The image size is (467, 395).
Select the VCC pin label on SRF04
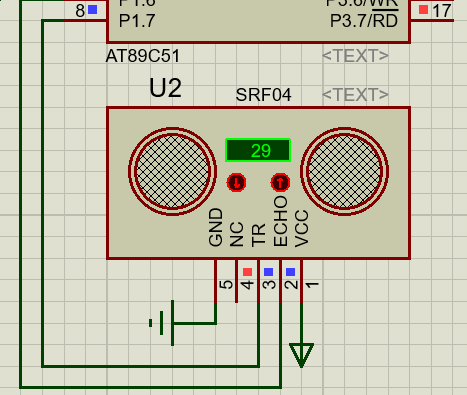coord(302,229)
